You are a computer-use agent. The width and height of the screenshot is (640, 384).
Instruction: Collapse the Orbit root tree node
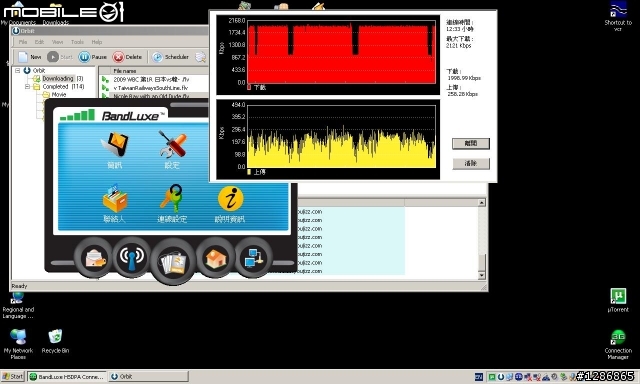18,71
